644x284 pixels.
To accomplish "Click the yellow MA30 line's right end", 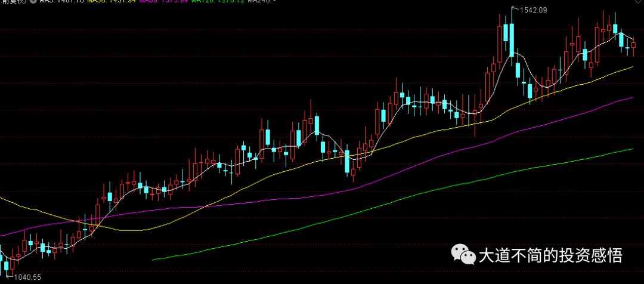I will coord(633,66).
